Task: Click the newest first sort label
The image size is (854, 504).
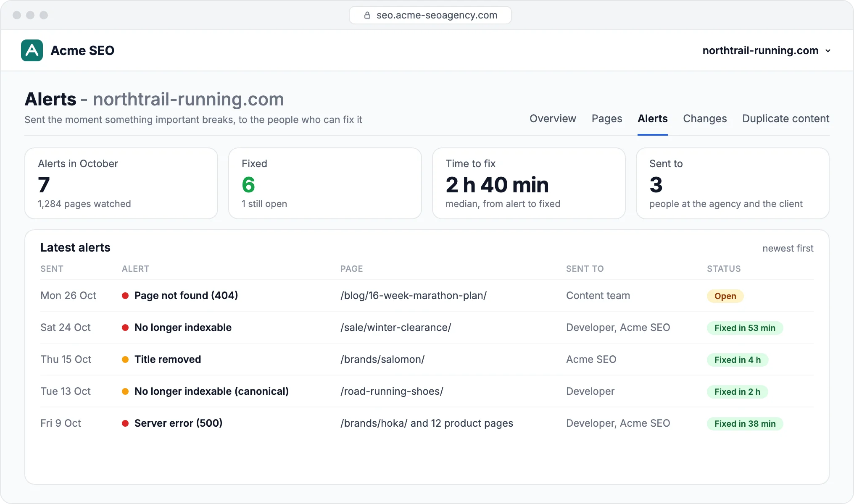Action: [x=788, y=248]
